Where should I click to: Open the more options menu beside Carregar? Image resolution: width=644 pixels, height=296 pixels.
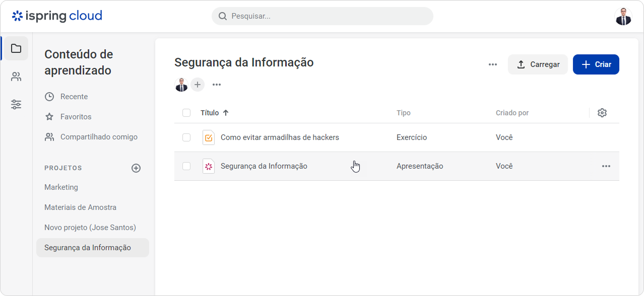pos(493,64)
